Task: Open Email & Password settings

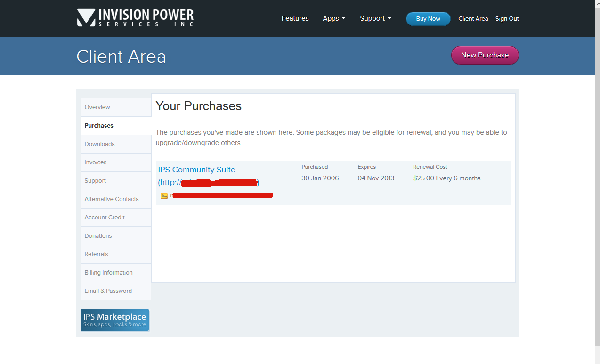Action: pos(116,291)
